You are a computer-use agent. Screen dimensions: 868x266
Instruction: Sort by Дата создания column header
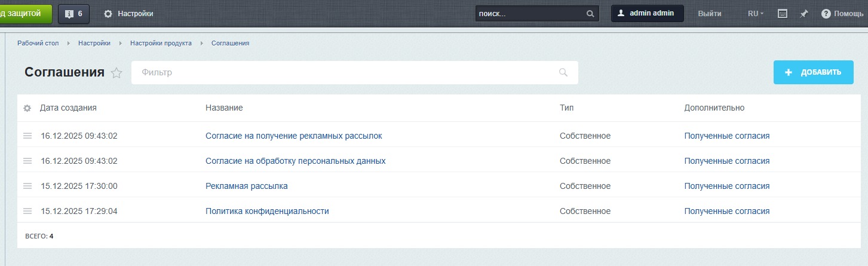(68, 108)
